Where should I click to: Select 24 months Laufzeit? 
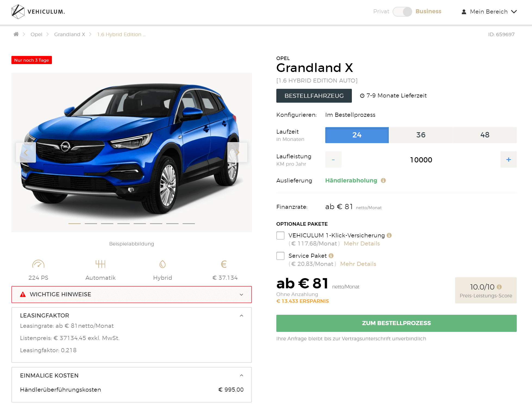tap(357, 135)
